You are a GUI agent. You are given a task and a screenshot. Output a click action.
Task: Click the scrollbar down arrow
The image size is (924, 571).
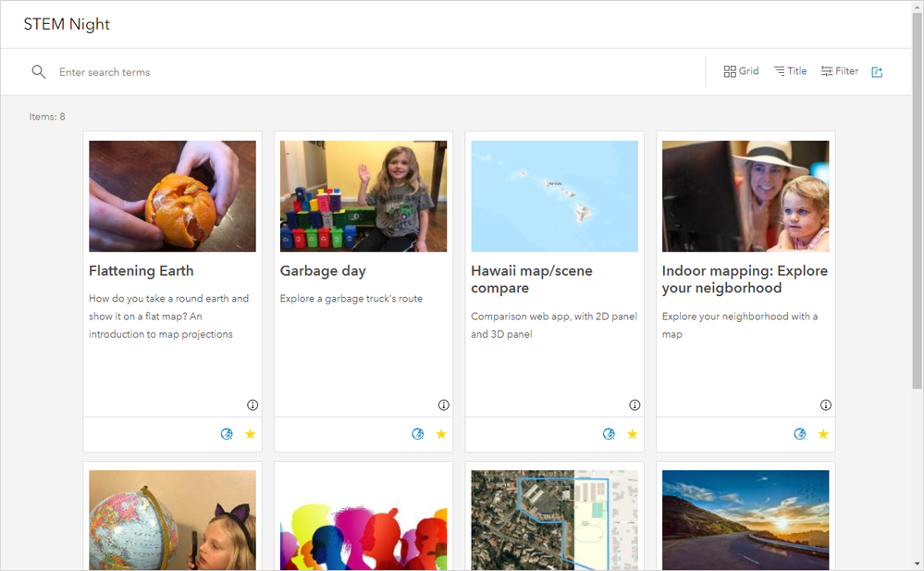click(x=917, y=564)
